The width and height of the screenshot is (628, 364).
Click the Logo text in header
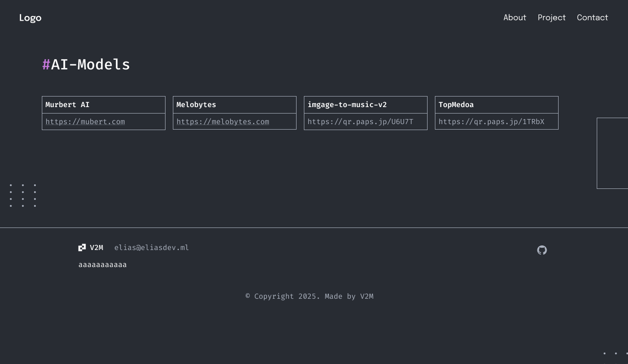tap(30, 18)
